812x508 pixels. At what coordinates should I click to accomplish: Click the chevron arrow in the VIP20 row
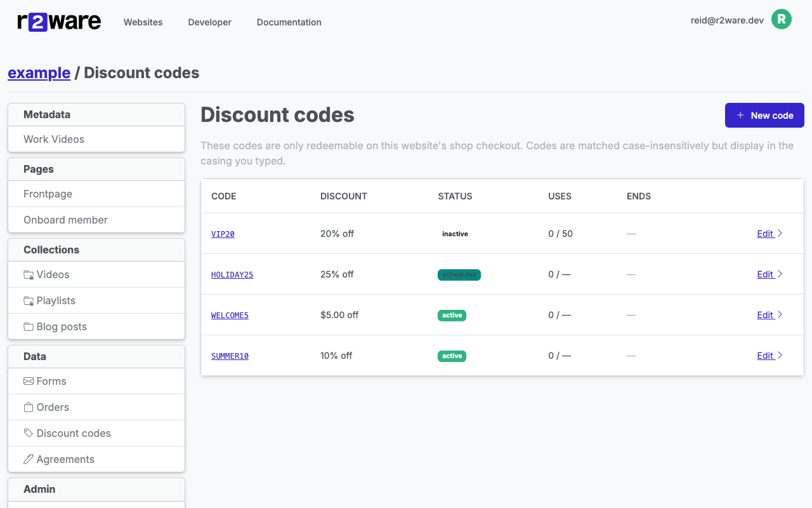(x=780, y=234)
